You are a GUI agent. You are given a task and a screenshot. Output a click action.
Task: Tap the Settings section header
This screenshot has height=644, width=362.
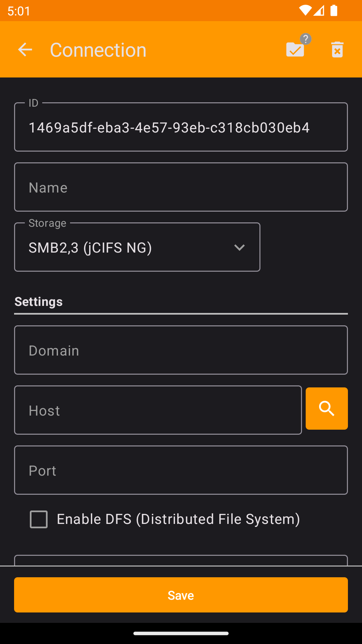[39, 302]
